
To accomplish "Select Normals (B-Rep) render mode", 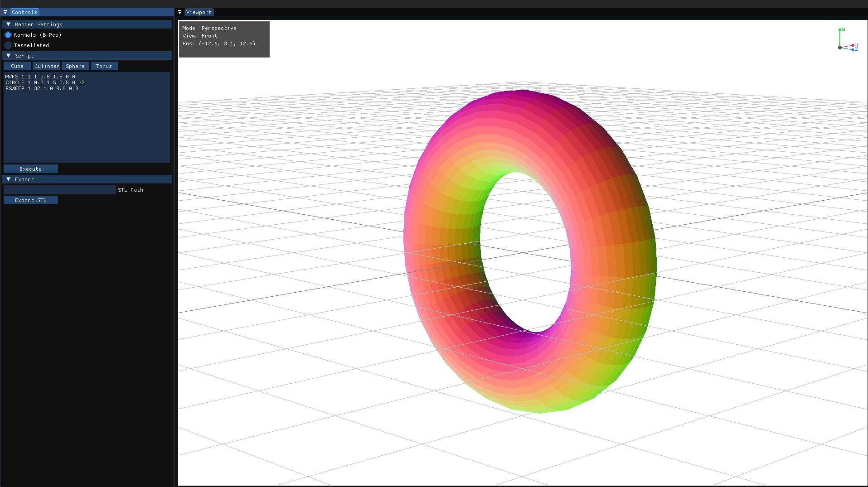I will (8, 35).
